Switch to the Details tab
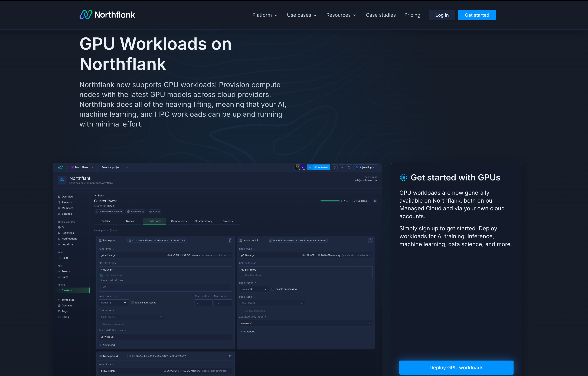588x376 pixels. [106, 221]
